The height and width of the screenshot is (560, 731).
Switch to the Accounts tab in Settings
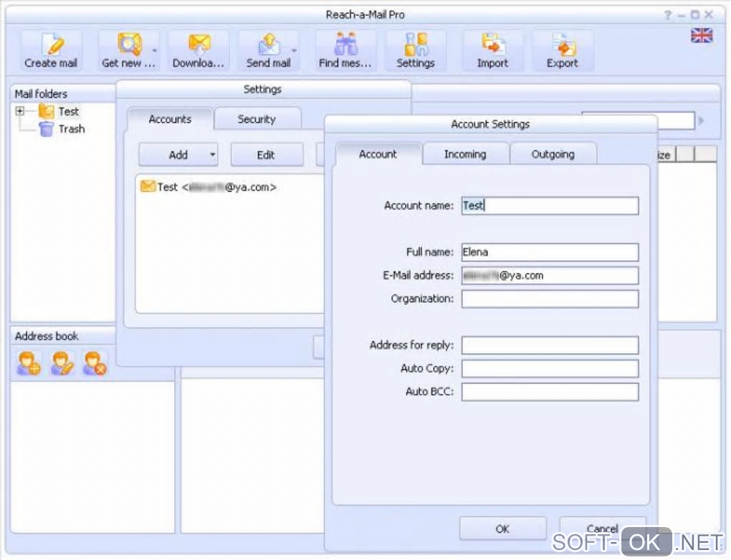[170, 120]
